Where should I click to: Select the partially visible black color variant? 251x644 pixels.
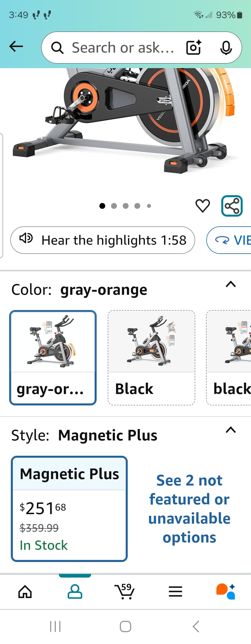tap(229, 358)
